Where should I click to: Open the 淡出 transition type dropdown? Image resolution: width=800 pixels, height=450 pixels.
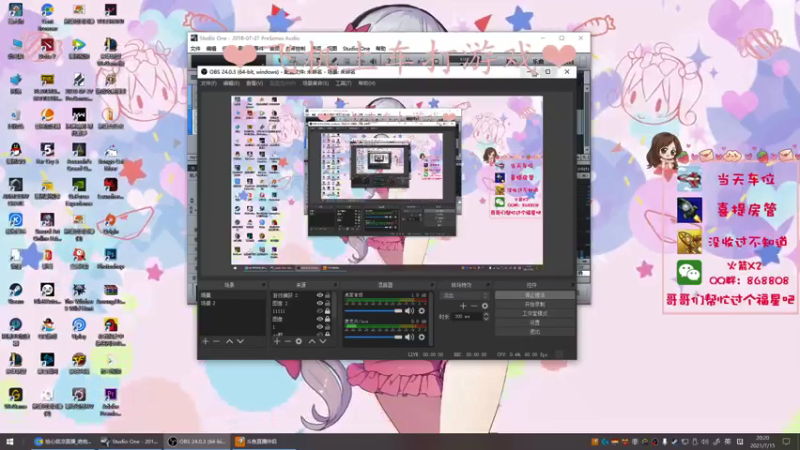[464, 295]
